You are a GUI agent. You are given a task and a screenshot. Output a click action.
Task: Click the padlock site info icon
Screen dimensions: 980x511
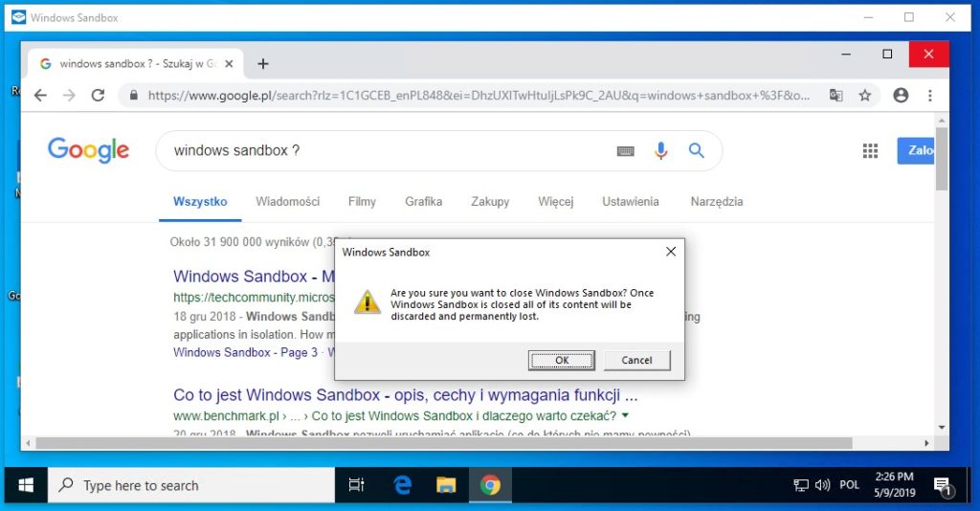133,95
